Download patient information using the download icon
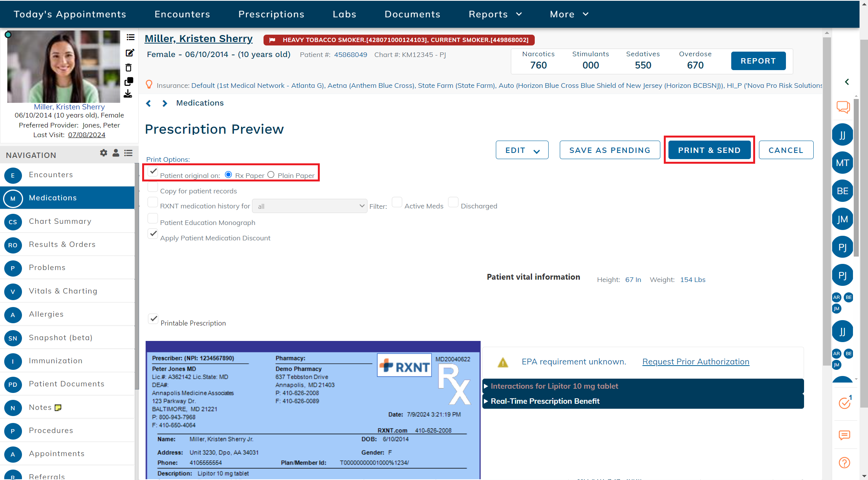Viewport: 868px width, 480px height. coord(129,94)
